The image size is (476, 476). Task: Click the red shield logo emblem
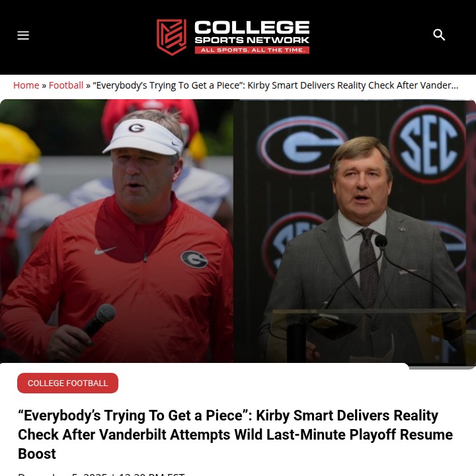tap(171, 36)
